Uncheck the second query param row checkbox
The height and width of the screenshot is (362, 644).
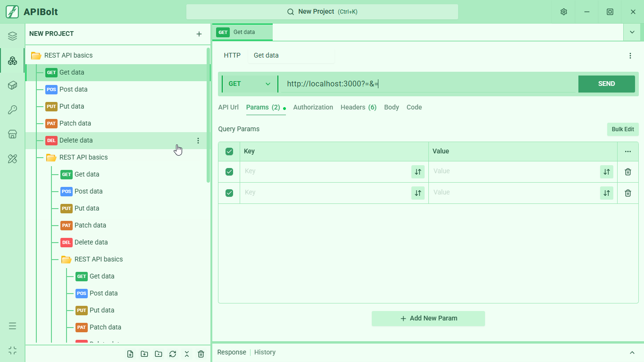(229, 193)
